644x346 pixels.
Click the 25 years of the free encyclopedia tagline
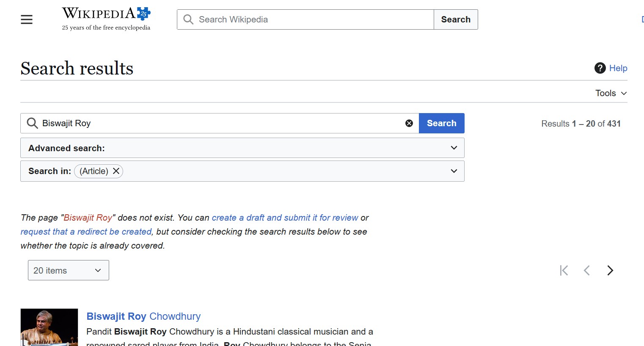106,28
